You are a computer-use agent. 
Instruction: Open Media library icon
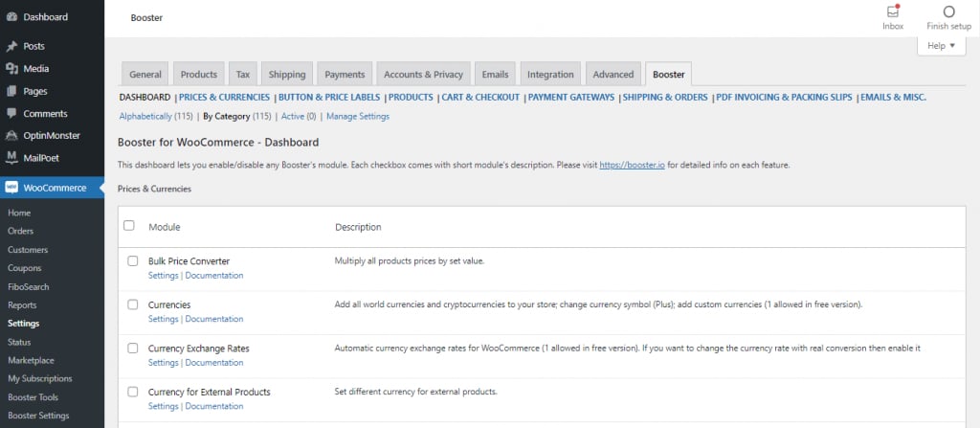[x=11, y=69]
